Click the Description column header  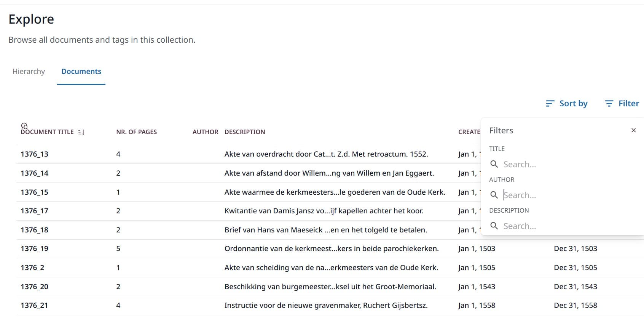[x=245, y=132]
